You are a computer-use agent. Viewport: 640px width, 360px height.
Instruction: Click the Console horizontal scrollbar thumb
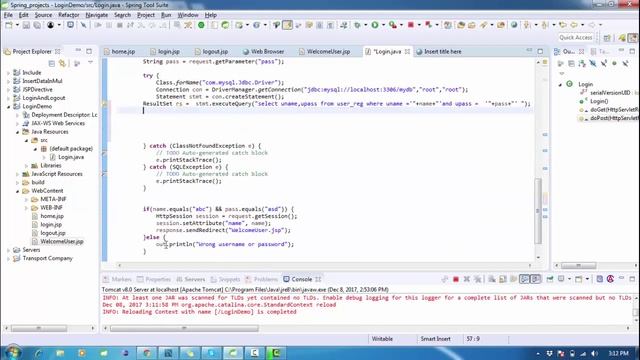184,328
